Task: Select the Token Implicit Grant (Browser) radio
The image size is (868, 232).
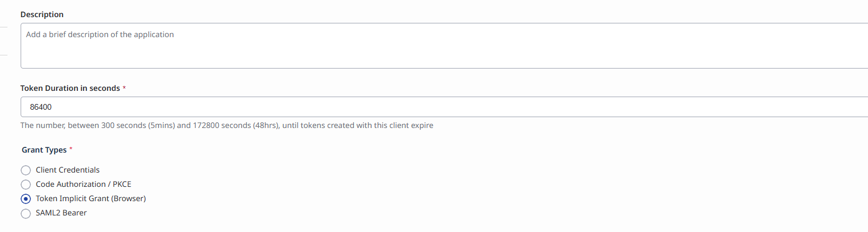Action: pos(25,199)
